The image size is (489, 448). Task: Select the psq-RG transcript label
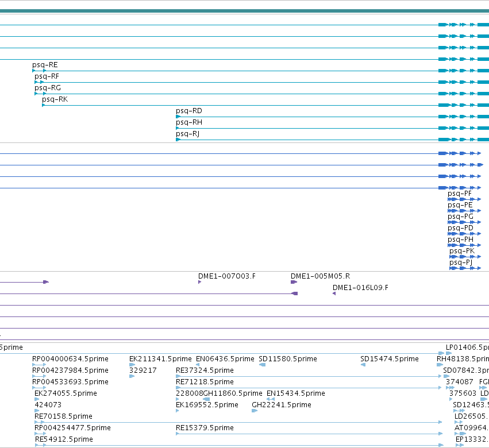click(x=48, y=88)
